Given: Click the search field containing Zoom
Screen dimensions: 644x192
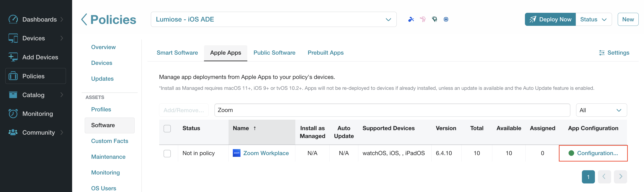Looking at the screenshot, I should coord(392,110).
